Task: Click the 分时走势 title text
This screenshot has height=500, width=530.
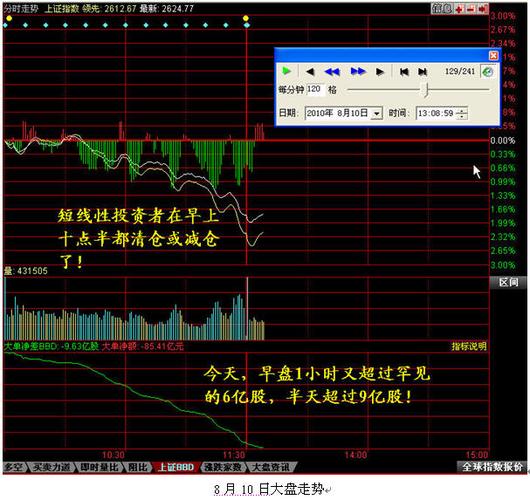Action: tap(21, 8)
